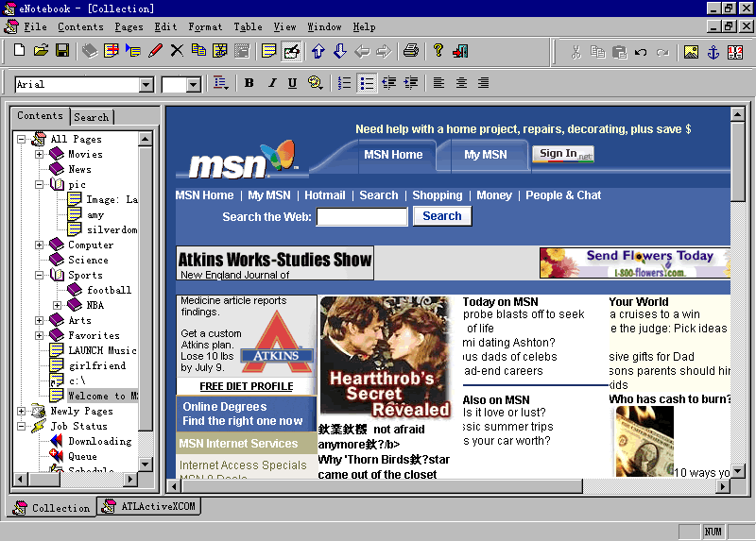Screen dimensions: 756x541
Task: Click the gray back arrow icon
Action: click(x=362, y=51)
